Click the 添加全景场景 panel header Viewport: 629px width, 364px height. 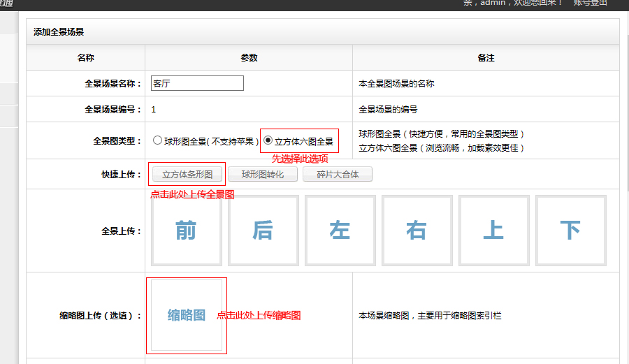click(59, 32)
